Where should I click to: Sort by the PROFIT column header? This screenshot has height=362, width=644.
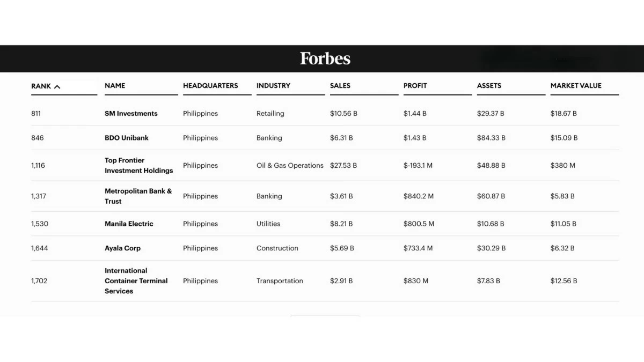(x=415, y=86)
